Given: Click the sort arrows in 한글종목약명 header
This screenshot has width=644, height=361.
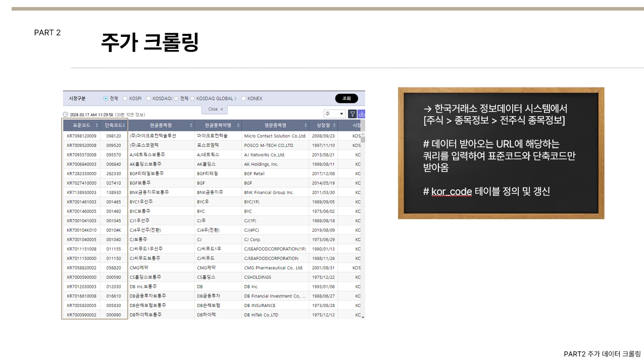Looking at the screenshot, I should click(x=237, y=125).
